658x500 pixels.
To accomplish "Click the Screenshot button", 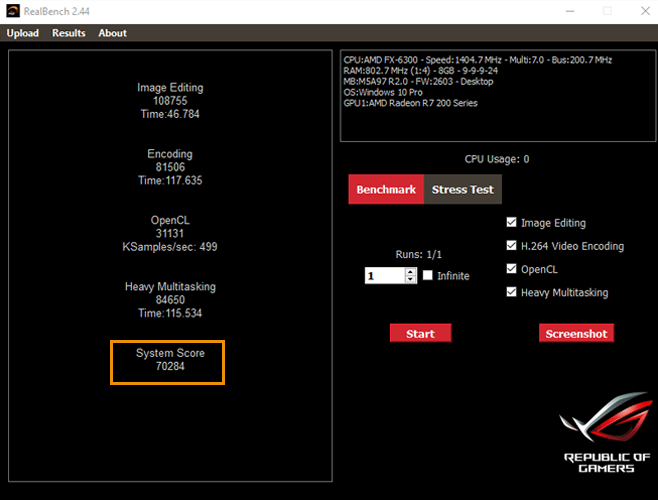I will pyautogui.click(x=577, y=333).
